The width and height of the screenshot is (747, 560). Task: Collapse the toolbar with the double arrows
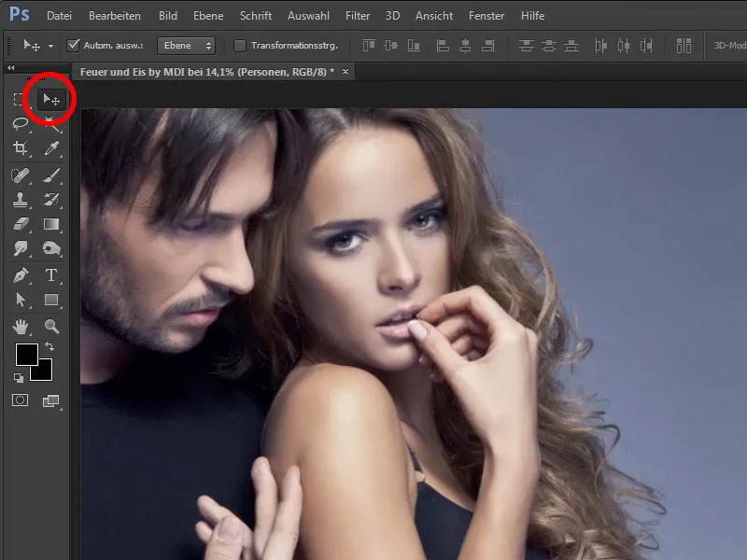pyautogui.click(x=10, y=68)
